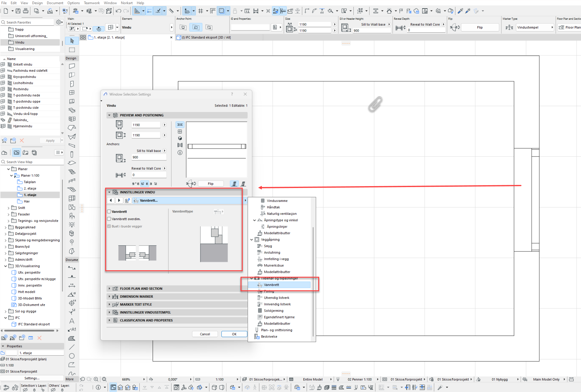Viewport: 581px width, 392px height.
Task: Toggle Buet i buede vegger checkbox
Action: [109, 226]
